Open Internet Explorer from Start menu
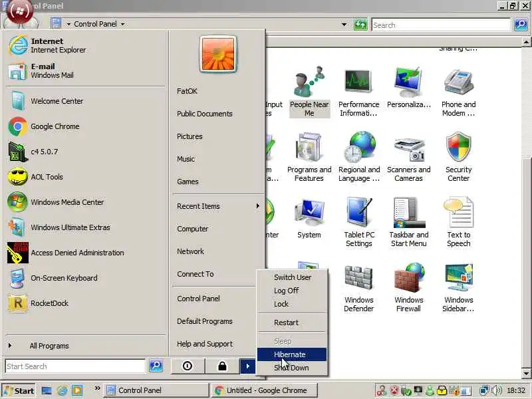532x399 pixels. (x=85, y=45)
